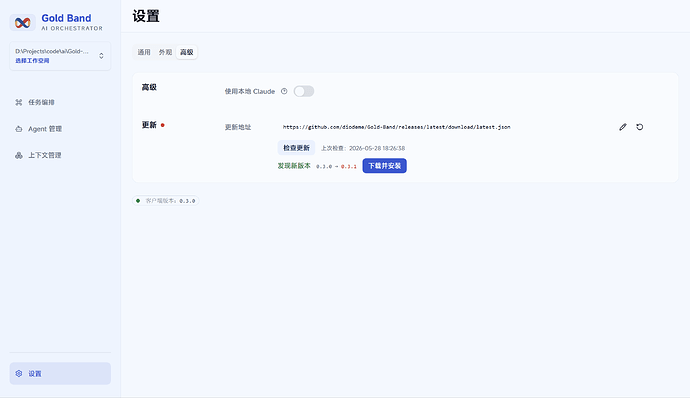Image resolution: width=690 pixels, height=398 pixels.
Task: Click the Agent 管理 robot icon
Action: tap(18, 129)
